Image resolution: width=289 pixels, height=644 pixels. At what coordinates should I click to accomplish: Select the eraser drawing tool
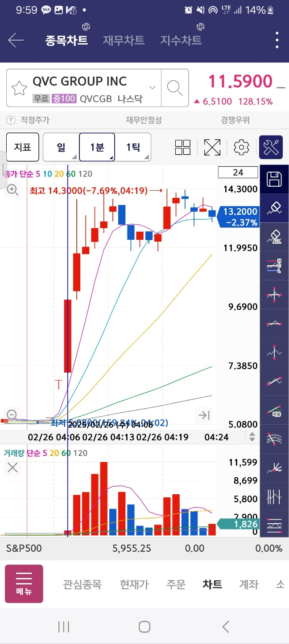tap(274, 208)
